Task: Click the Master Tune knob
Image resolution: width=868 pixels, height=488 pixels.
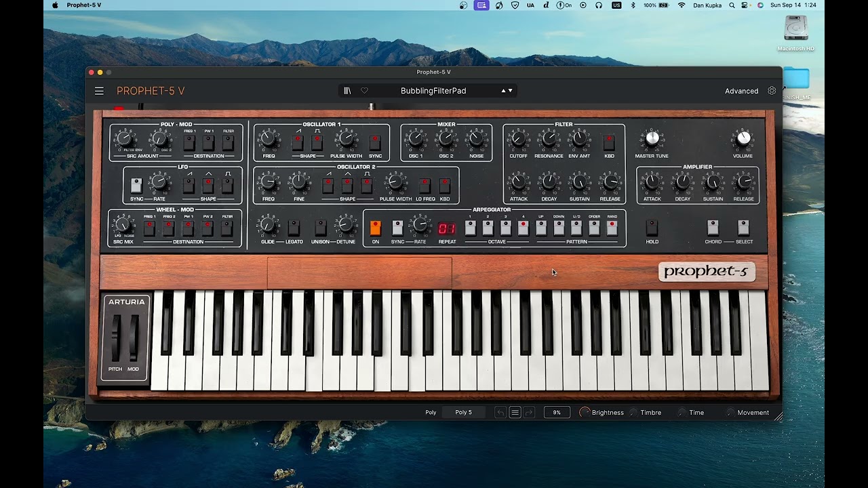Action: [652, 138]
